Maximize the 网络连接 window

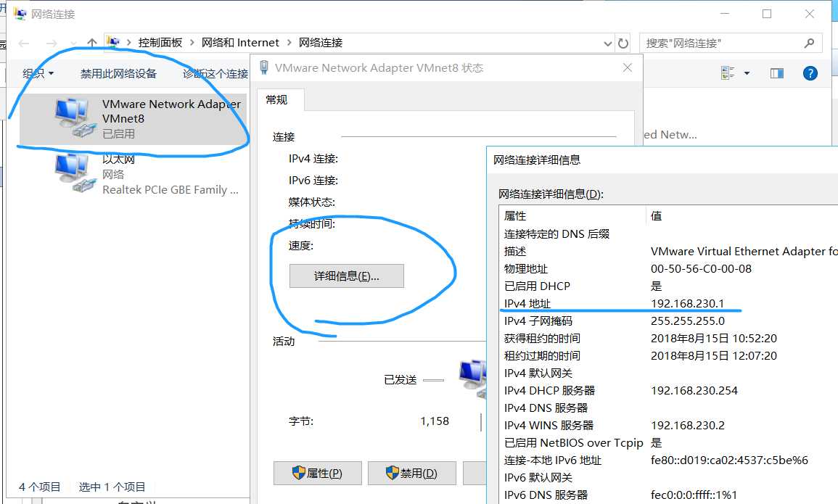(x=767, y=14)
